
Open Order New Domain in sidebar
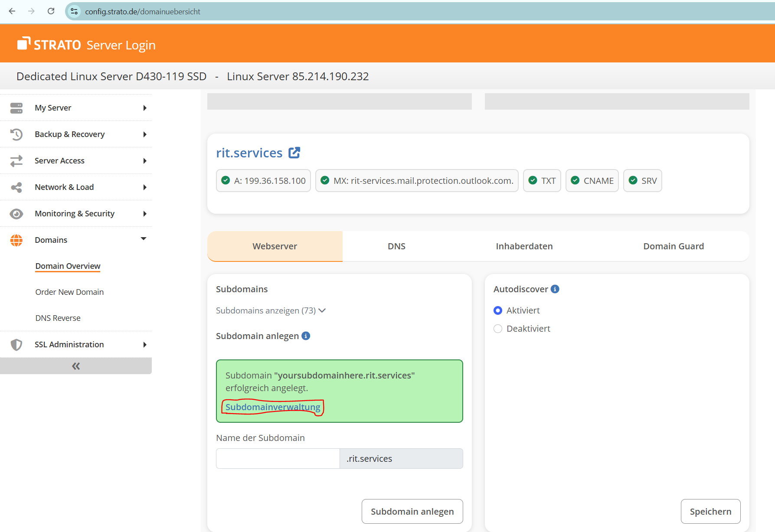(x=69, y=292)
